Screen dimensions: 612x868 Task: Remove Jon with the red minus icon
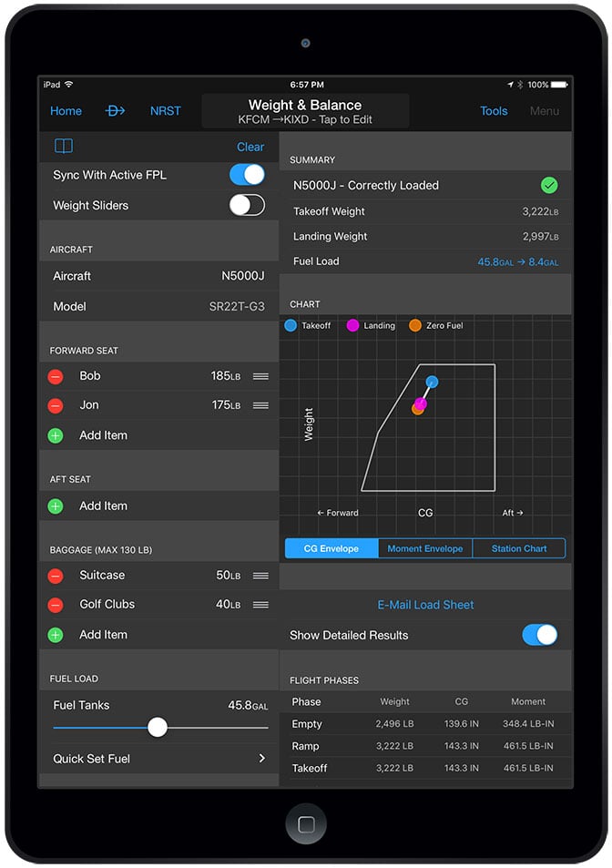(x=56, y=406)
